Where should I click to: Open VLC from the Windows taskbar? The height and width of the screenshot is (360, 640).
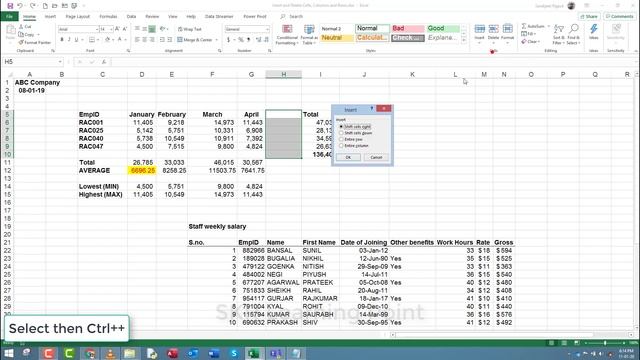(x=110, y=353)
